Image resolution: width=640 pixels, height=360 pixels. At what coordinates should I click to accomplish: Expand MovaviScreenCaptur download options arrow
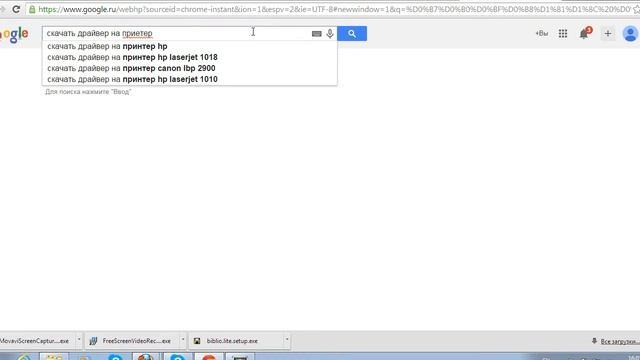[79, 340]
